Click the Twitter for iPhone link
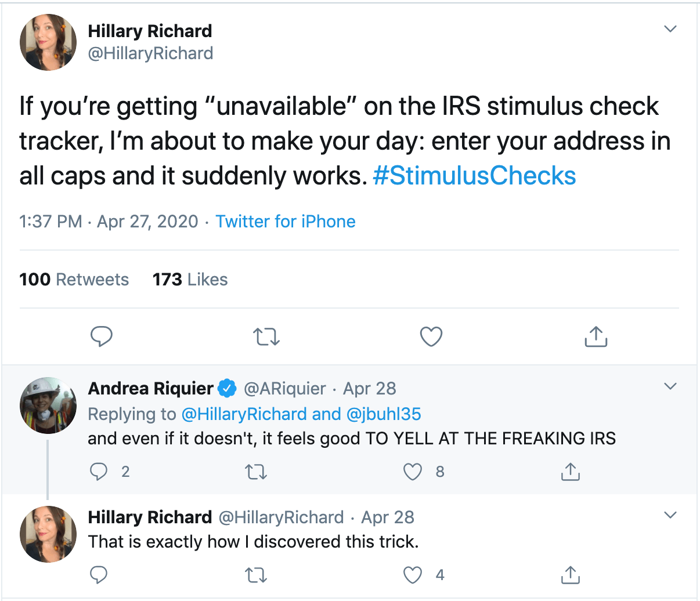700x601 pixels. (x=286, y=222)
